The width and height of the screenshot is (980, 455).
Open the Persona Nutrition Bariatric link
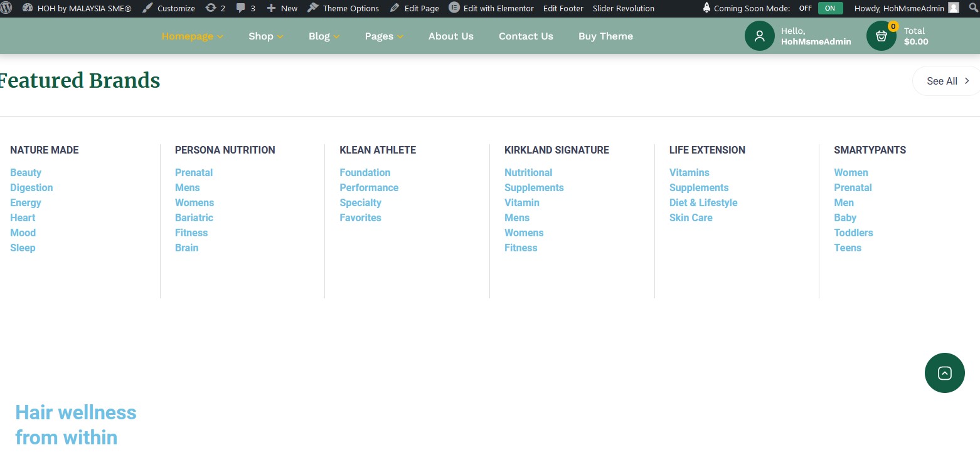point(194,217)
